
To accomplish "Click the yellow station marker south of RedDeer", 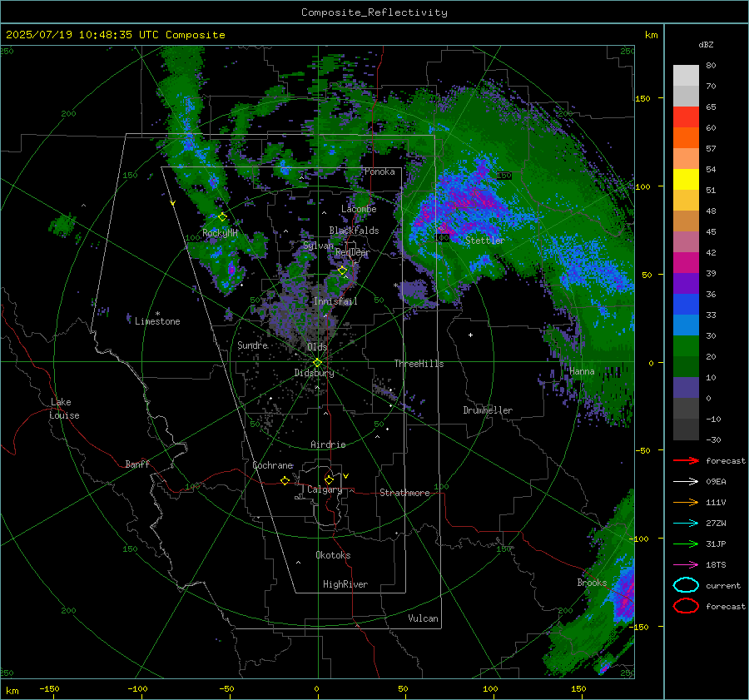I will (342, 271).
